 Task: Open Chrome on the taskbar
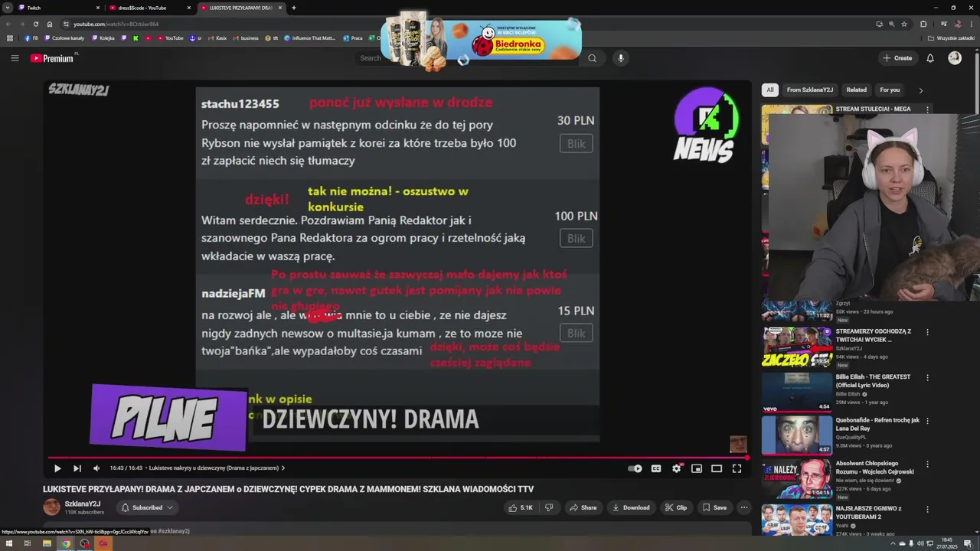[66, 543]
